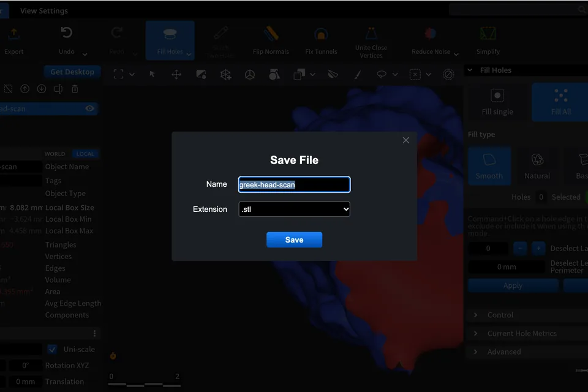Click the minus stepper in Fill Holes panel
This screenshot has height=392, width=588.
click(520, 248)
